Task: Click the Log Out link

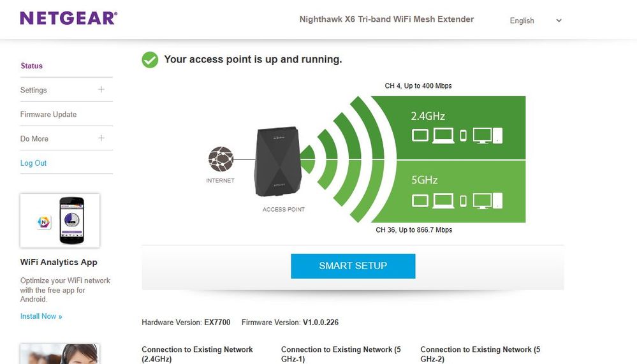Action: point(34,163)
